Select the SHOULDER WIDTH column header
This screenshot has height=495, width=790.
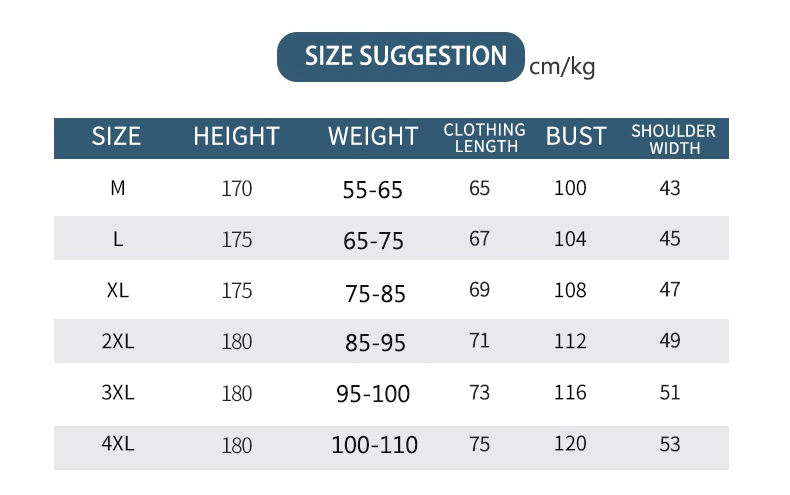click(x=674, y=139)
